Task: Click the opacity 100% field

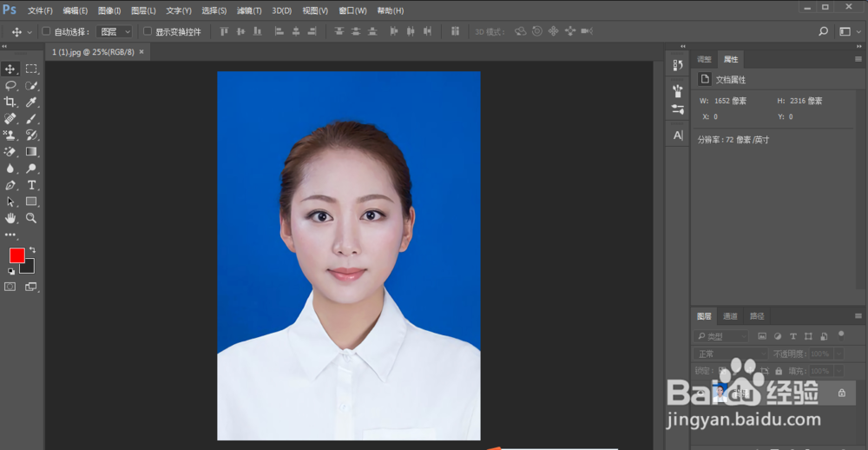Action: [821, 354]
